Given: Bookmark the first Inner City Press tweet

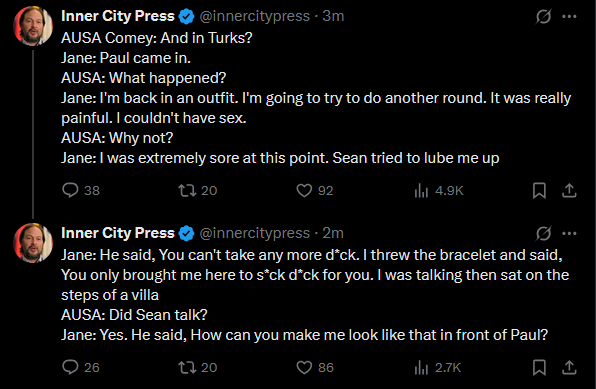Looking at the screenshot, I should pos(539,191).
